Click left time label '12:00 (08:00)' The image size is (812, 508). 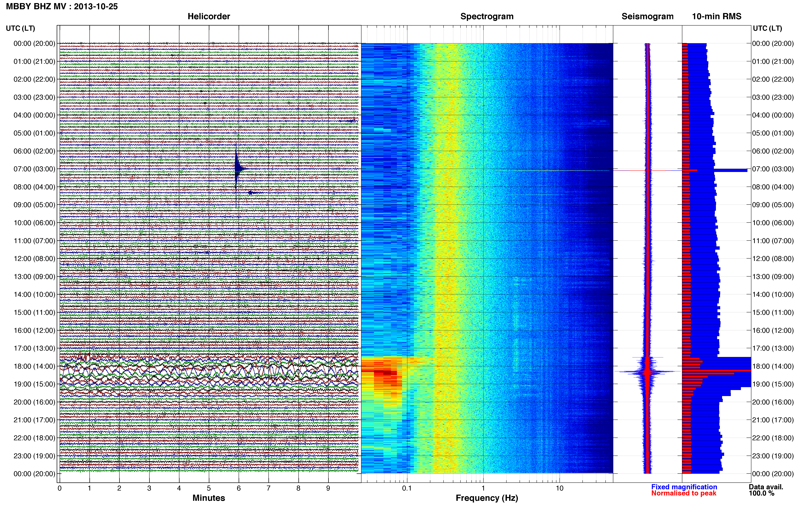[34, 259]
